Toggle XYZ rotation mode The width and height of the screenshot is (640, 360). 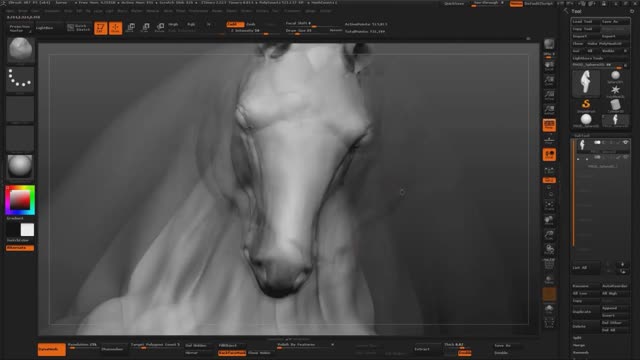(x=549, y=180)
